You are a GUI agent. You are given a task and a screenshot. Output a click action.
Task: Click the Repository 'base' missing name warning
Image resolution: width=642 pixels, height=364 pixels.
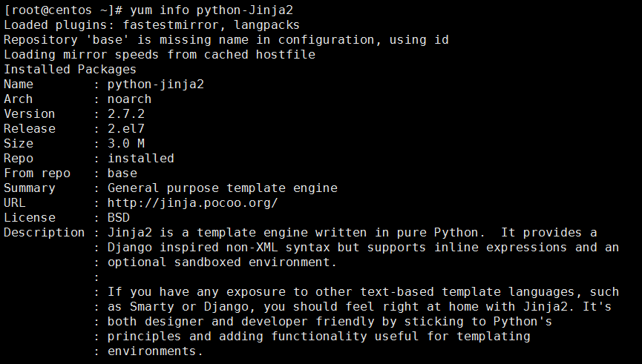[x=226, y=40]
